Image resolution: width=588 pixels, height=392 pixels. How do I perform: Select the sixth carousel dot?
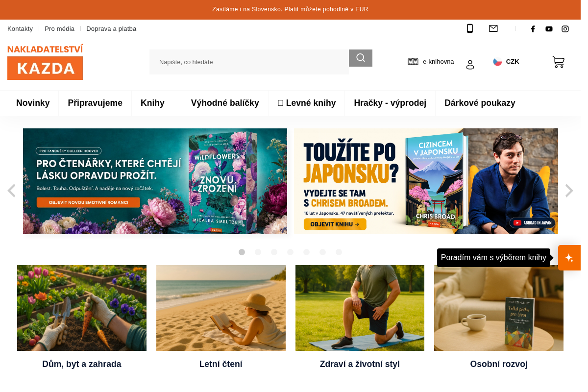pos(322,252)
